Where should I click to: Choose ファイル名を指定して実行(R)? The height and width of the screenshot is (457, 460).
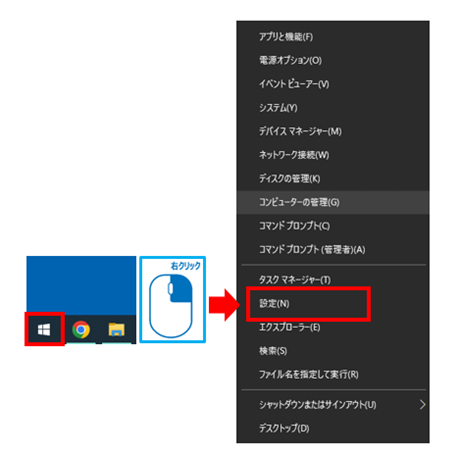pyautogui.click(x=333, y=375)
